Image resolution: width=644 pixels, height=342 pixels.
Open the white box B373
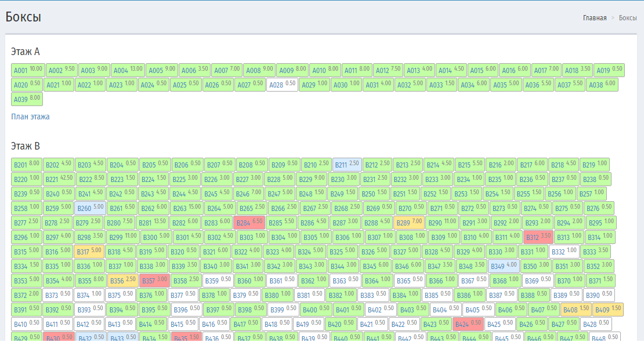pyautogui.click(x=57, y=295)
